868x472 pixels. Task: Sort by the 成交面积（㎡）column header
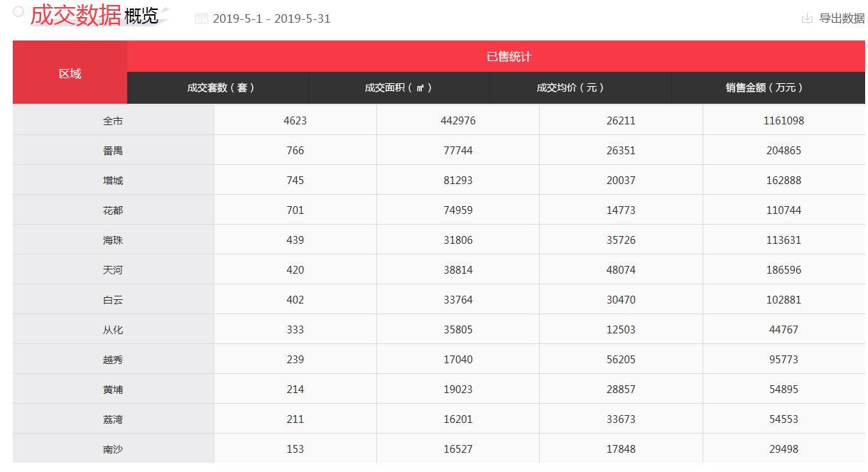coord(398,88)
